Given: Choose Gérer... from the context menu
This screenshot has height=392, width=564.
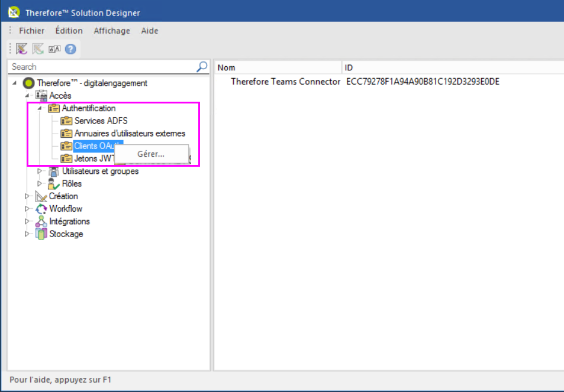Looking at the screenshot, I should point(151,154).
